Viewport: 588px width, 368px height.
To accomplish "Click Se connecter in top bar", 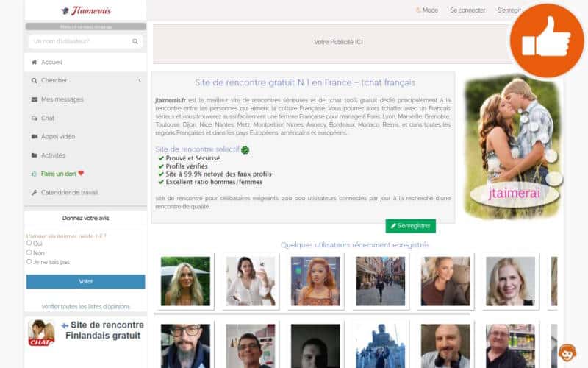I will [x=467, y=10].
